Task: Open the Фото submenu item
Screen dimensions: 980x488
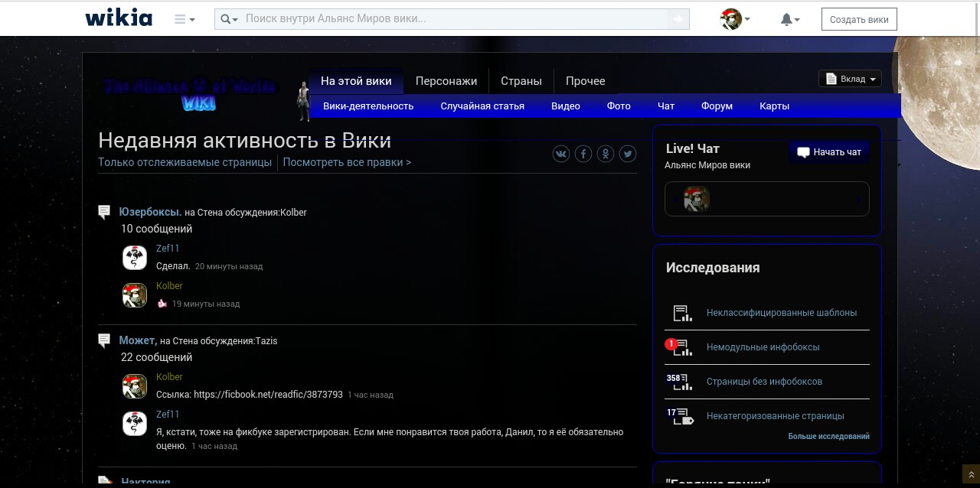Action: [x=619, y=106]
